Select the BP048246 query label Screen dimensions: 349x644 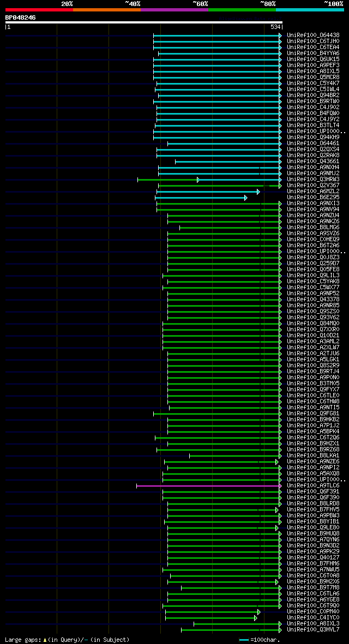tap(20, 17)
